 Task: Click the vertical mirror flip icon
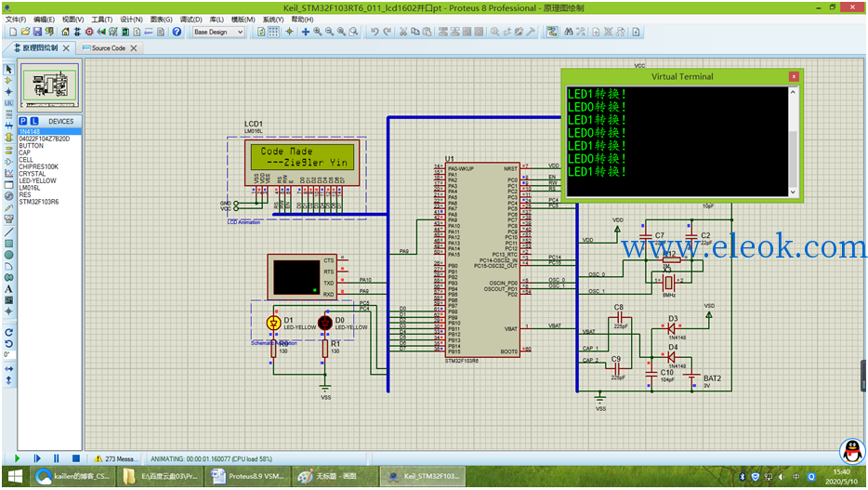click(x=8, y=380)
